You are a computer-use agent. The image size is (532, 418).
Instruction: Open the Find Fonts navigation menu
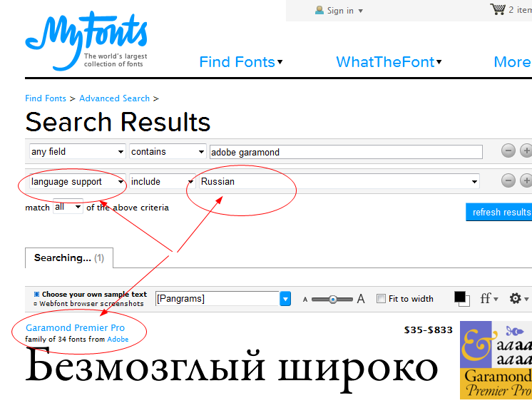pos(241,62)
